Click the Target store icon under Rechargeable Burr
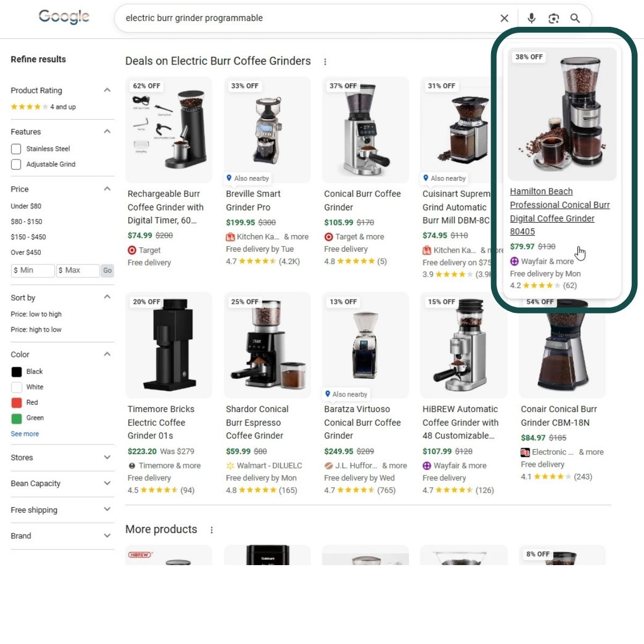The image size is (644, 644). (x=132, y=250)
